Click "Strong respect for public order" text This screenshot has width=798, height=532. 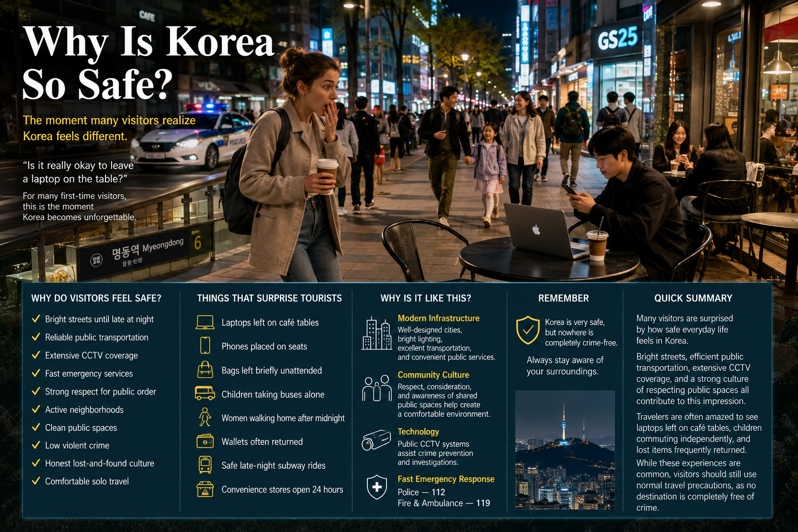tap(100, 392)
